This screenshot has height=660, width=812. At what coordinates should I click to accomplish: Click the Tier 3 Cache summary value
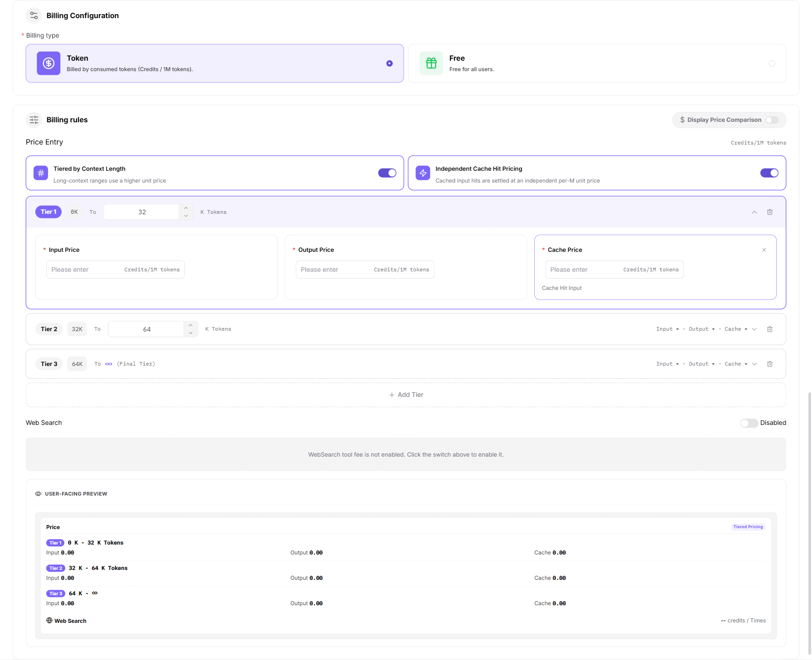745,364
